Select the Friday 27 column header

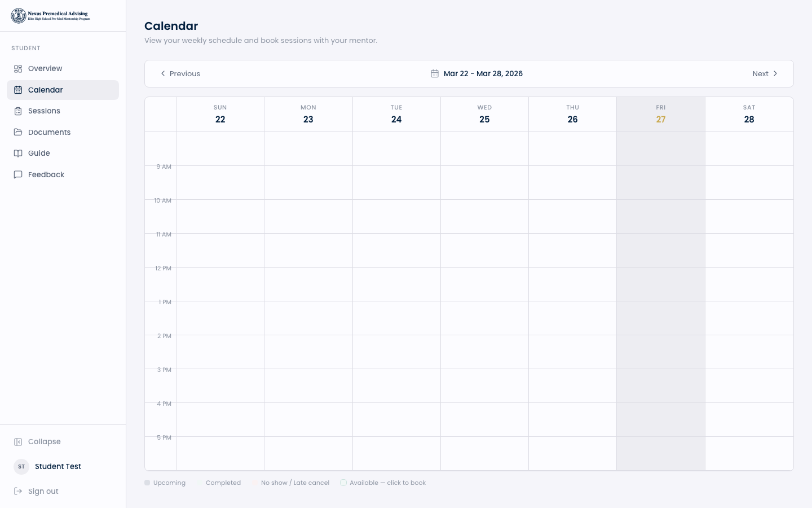pyautogui.click(x=660, y=114)
